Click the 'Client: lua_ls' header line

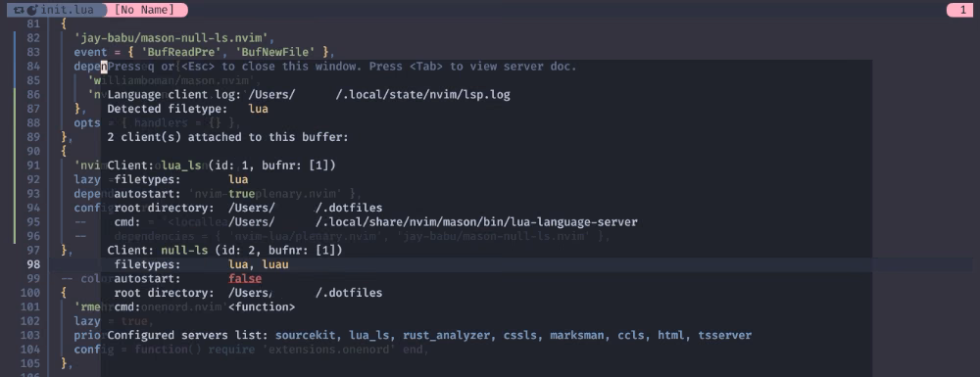coord(221,165)
